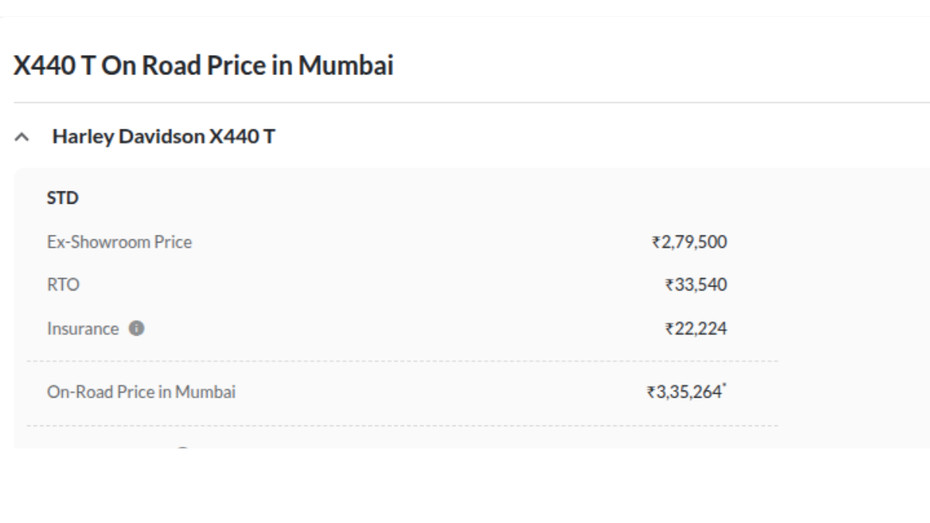Click the ₹3,35,264 on-road total

tap(684, 392)
